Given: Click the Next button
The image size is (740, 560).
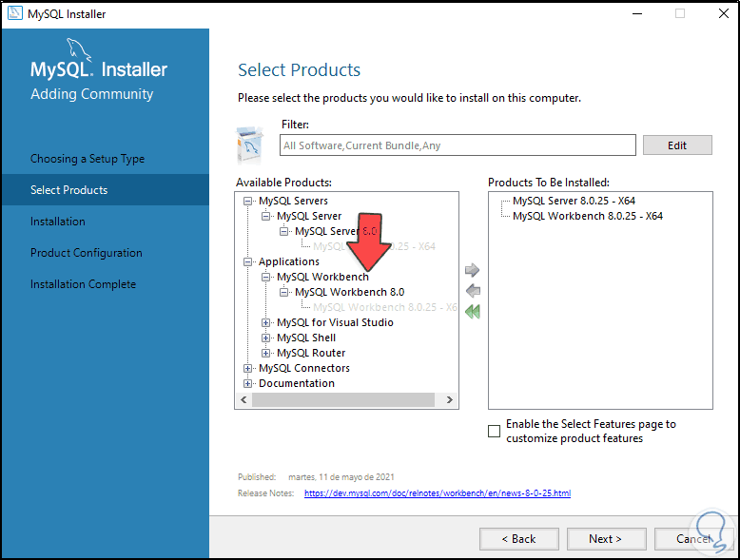Looking at the screenshot, I should pos(605,538).
